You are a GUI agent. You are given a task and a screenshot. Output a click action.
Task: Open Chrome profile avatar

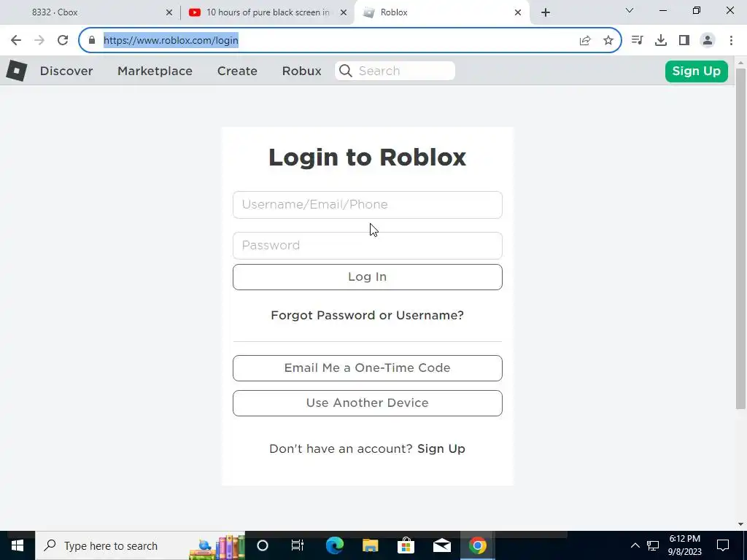click(708, 41)
